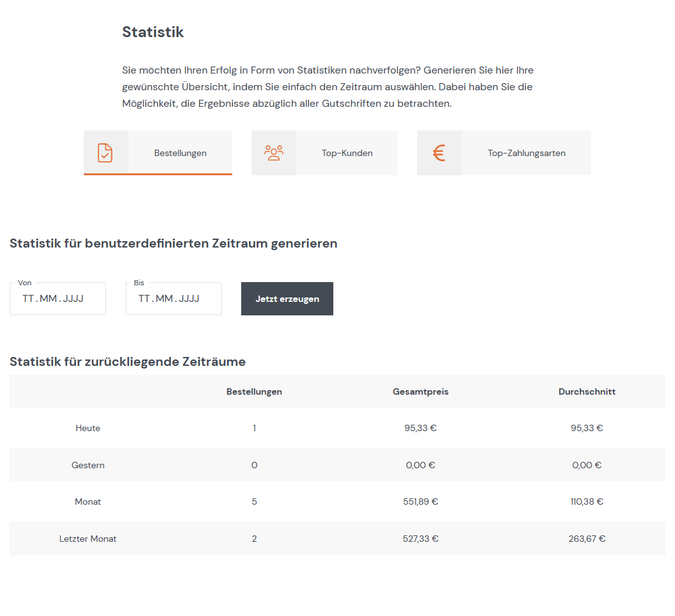The width and height of the screenshot is (675, 616).
Task: Click Letzter Monat total 527,33 €
Action: [x=420, y=539]
